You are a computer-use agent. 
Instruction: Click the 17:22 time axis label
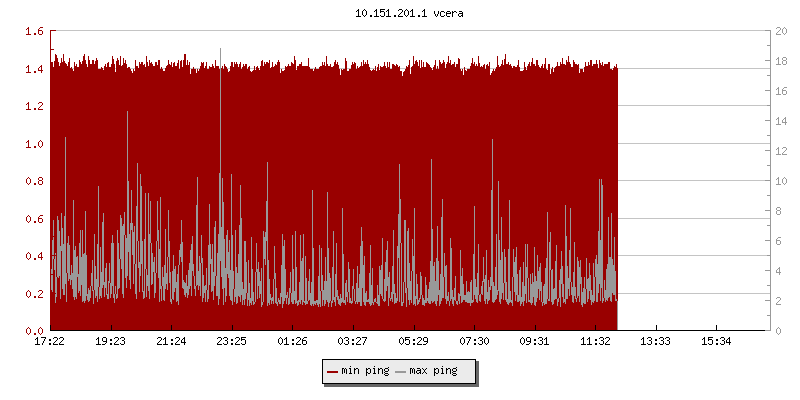tap(50, 341)
